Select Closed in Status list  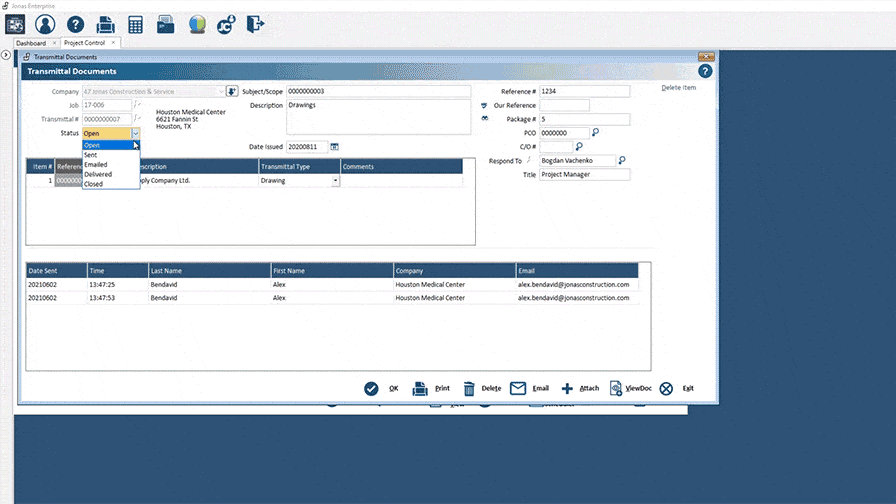[111, 184]
